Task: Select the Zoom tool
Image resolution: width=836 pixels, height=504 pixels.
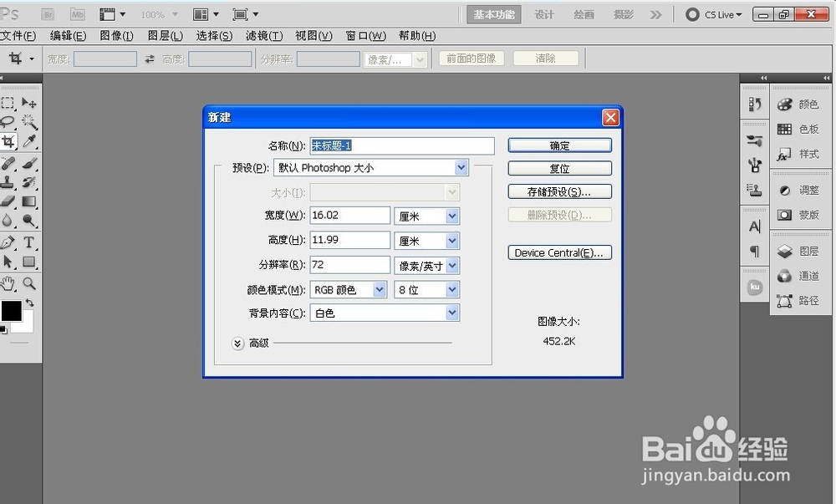Action: coord(30,284)
